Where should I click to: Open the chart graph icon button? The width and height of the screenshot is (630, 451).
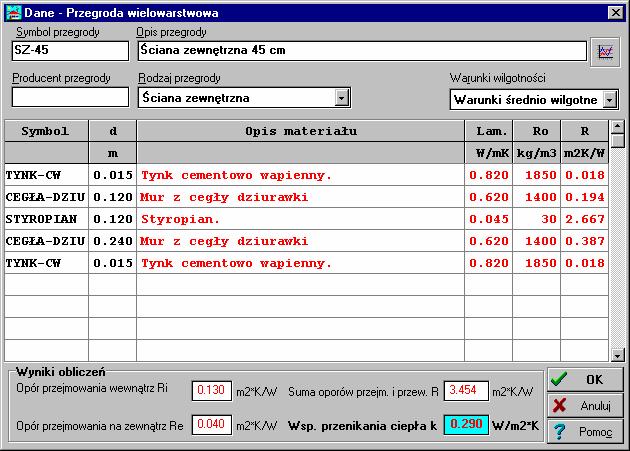605,52
